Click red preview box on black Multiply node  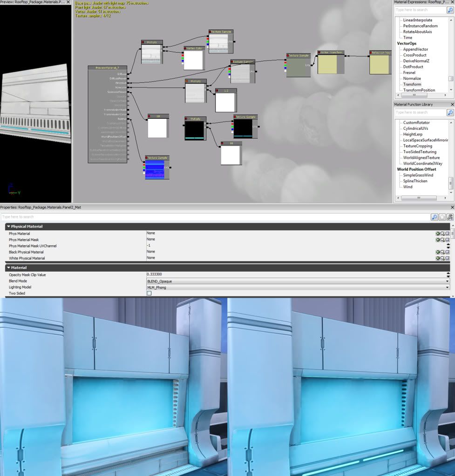point(186,119)
